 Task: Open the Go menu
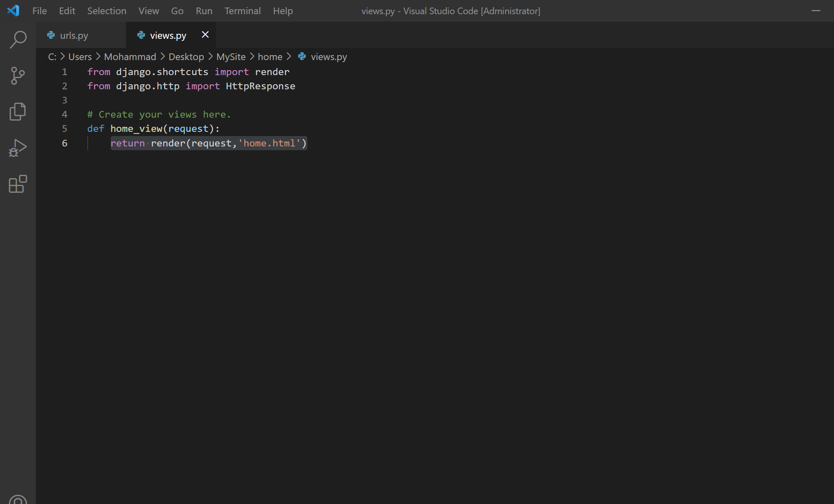click(x=177, y=11)
